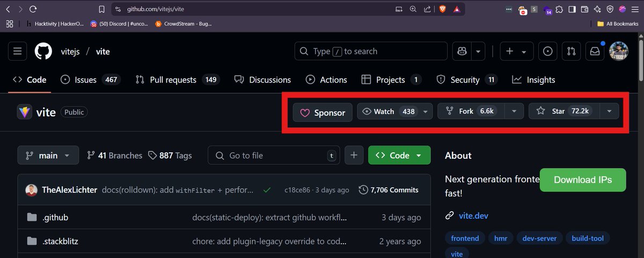Open the Copilot dropdown arrow in header
The height and width of the screenshot is (258, 644).
[x=478, y=51]
